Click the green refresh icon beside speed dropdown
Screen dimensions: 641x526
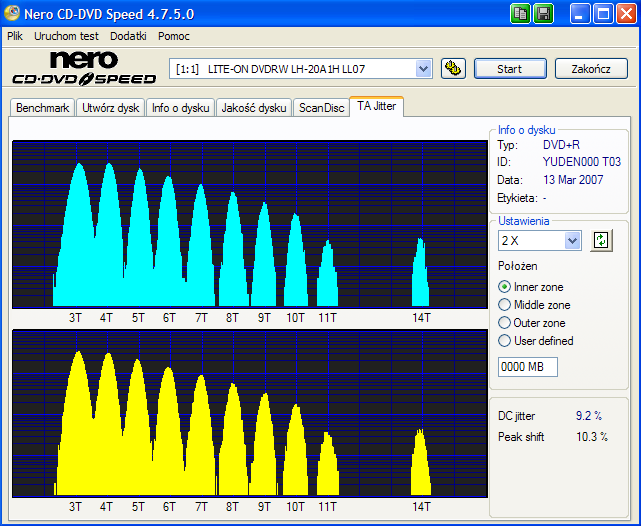point(601,240)
